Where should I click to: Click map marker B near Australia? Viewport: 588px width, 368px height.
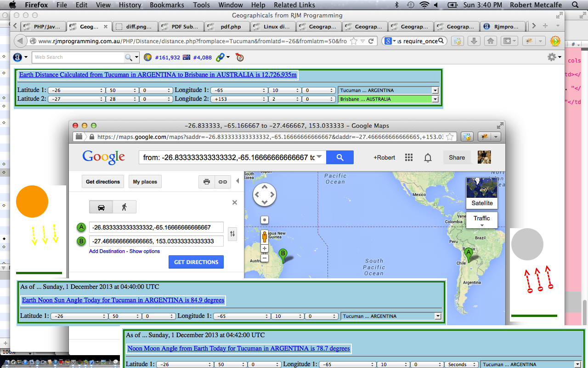283,255
